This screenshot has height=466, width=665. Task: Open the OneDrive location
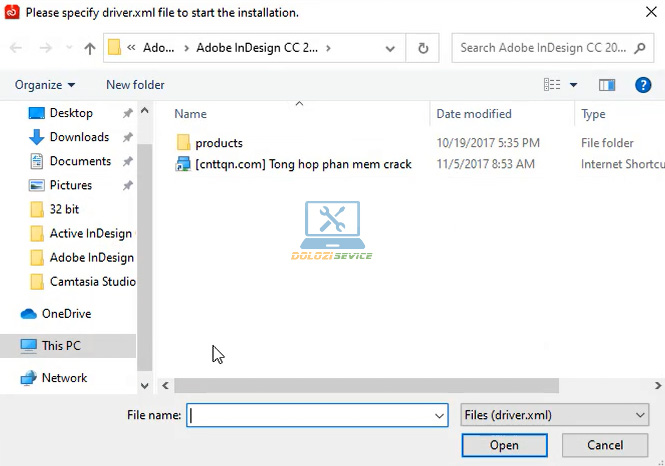pyautogui.click(x=66, y=313)
